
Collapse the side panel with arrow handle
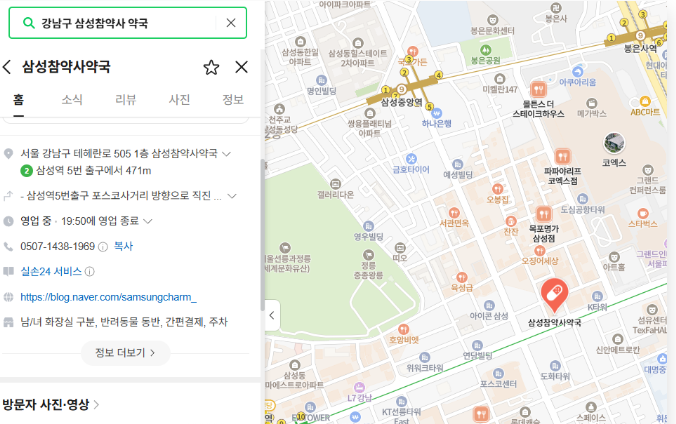click(272, 315)
